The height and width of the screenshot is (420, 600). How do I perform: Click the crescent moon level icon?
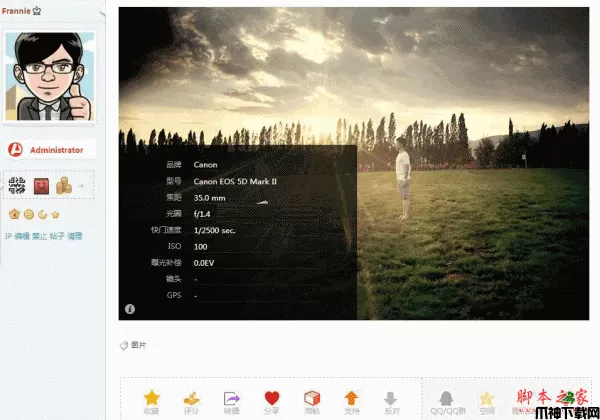click(x=42, y=215)
